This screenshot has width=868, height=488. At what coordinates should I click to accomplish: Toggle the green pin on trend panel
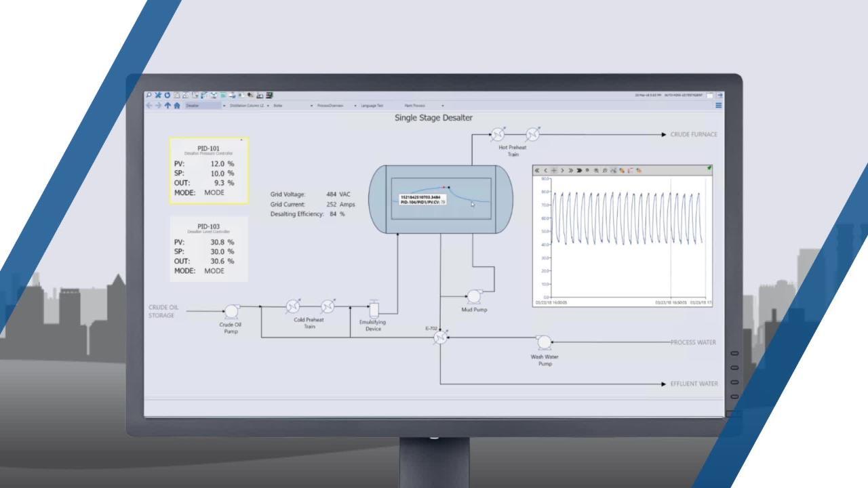709,167
